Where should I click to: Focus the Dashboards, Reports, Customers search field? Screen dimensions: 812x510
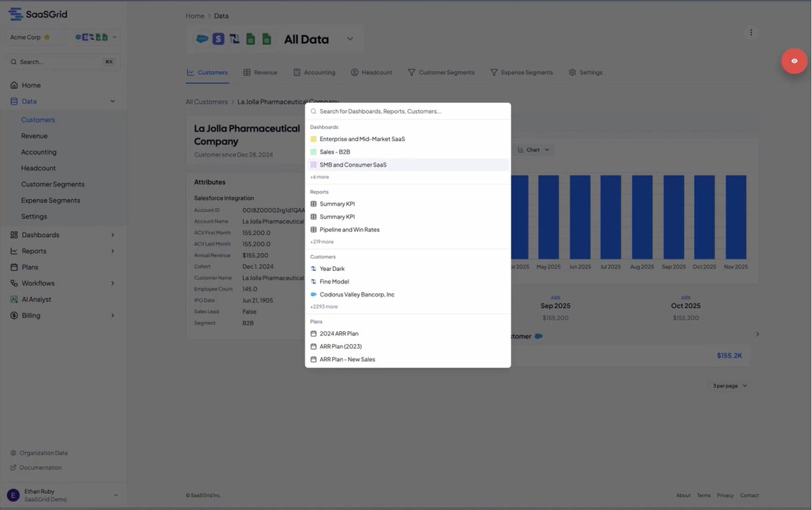[408, 111]
